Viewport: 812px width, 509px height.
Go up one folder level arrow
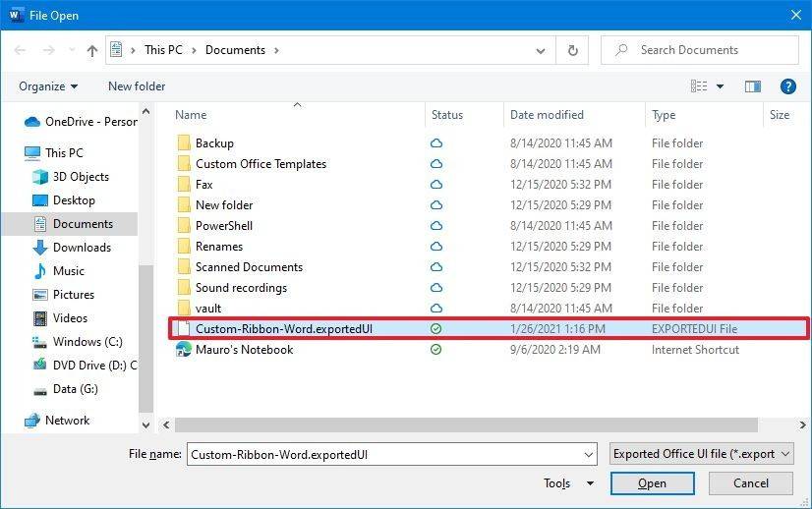click(92, 50)
